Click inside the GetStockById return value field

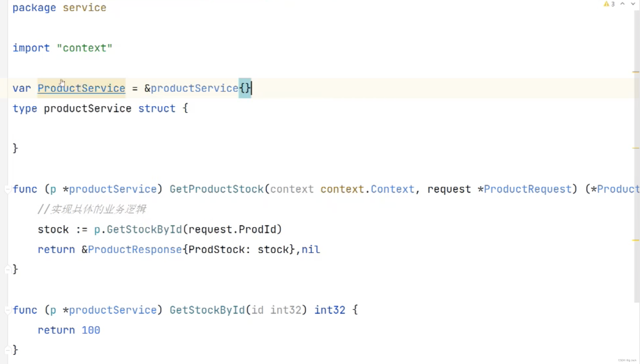click(x=91, y=330)
